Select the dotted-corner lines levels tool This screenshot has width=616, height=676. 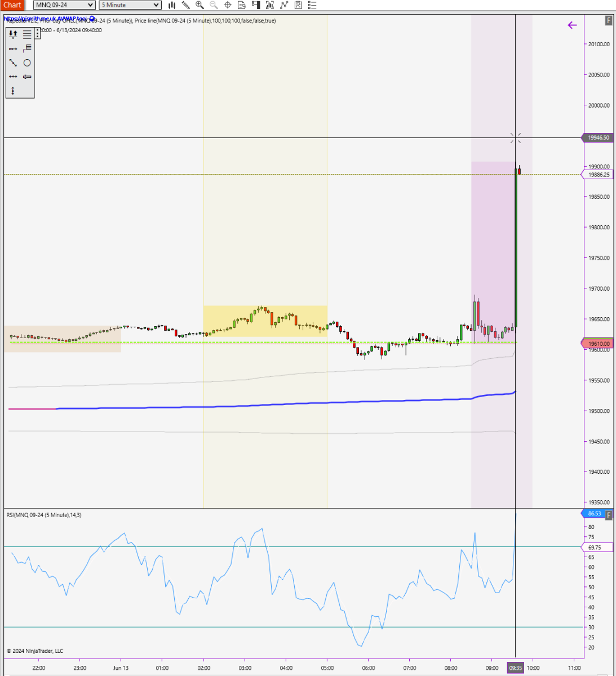pos(27,49)
